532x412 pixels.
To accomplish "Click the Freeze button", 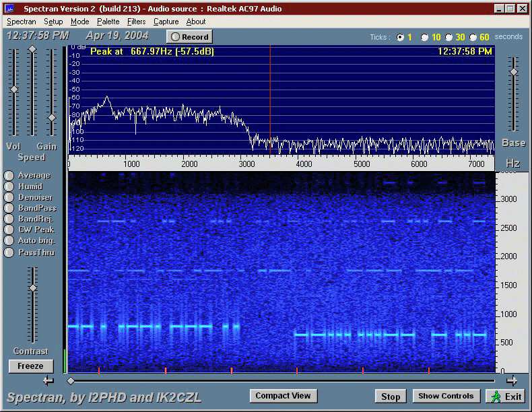I will pos(30,366).
